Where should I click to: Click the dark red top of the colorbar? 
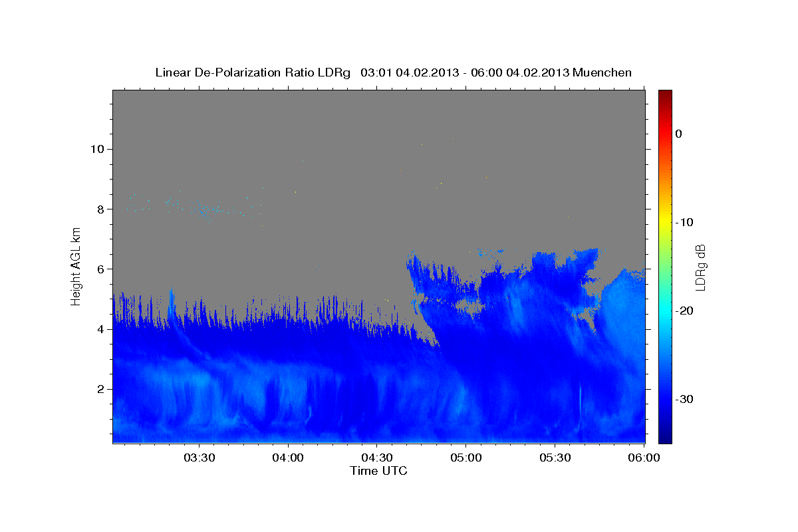click(x=665, y=94)
